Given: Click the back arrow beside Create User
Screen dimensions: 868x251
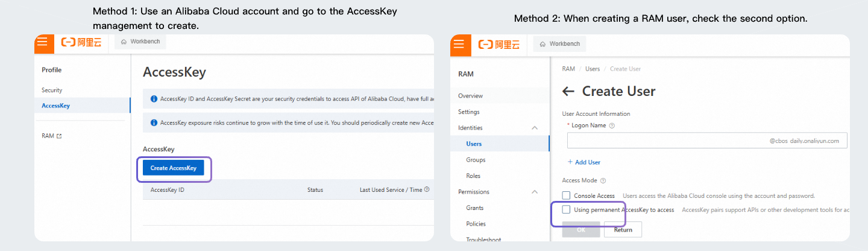Looking at the screenshot, I should [568, 92].
